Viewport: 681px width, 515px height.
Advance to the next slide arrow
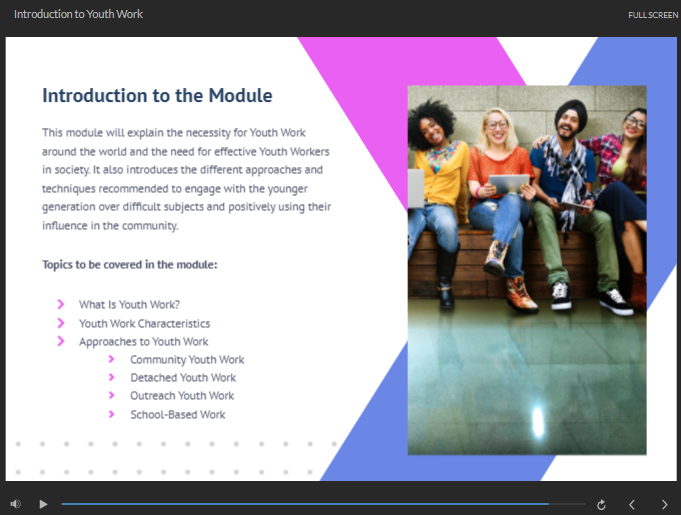pyautogui.click(x=665, y=504)
